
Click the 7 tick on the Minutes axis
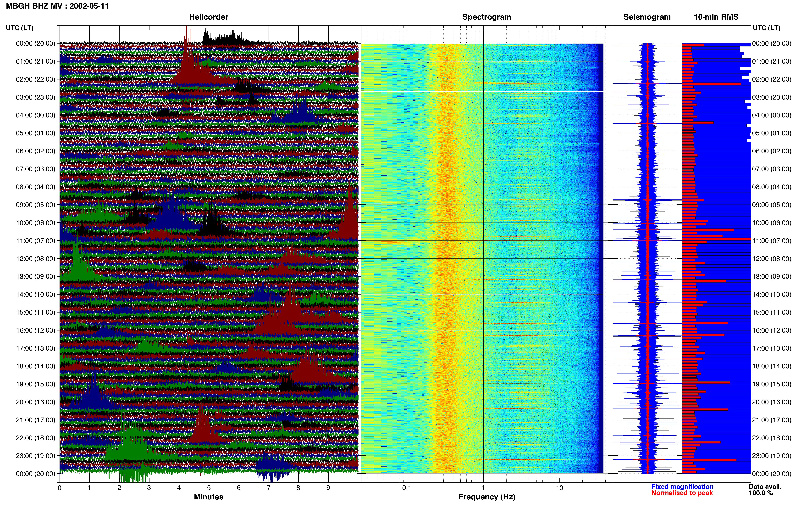point(269,487)
